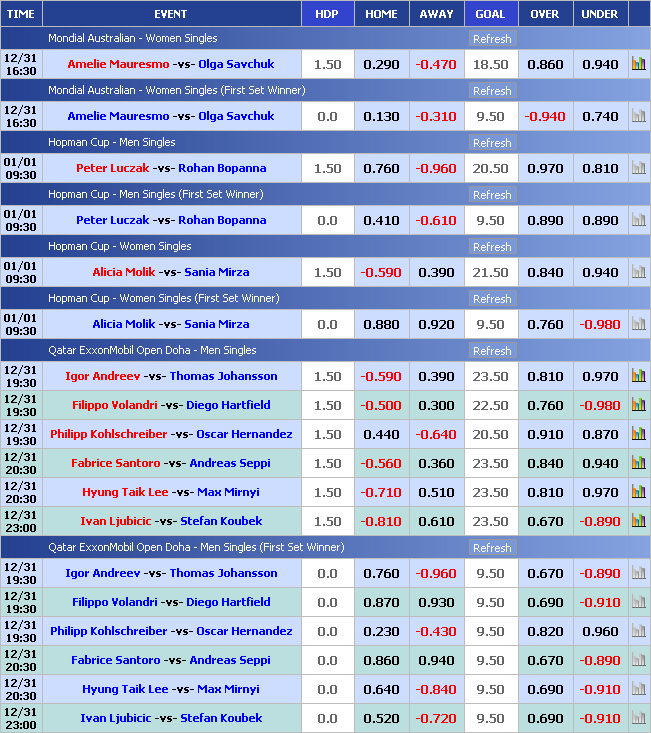
Task: Pick over odds 0.840 for Molik vs Mirza
Action: 544,272
